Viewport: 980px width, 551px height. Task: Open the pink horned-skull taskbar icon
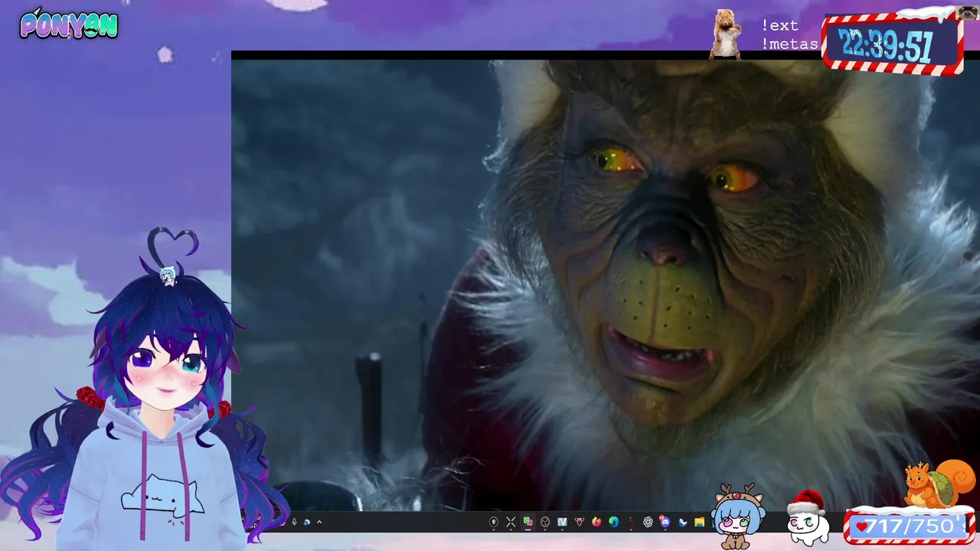point(580,522)
